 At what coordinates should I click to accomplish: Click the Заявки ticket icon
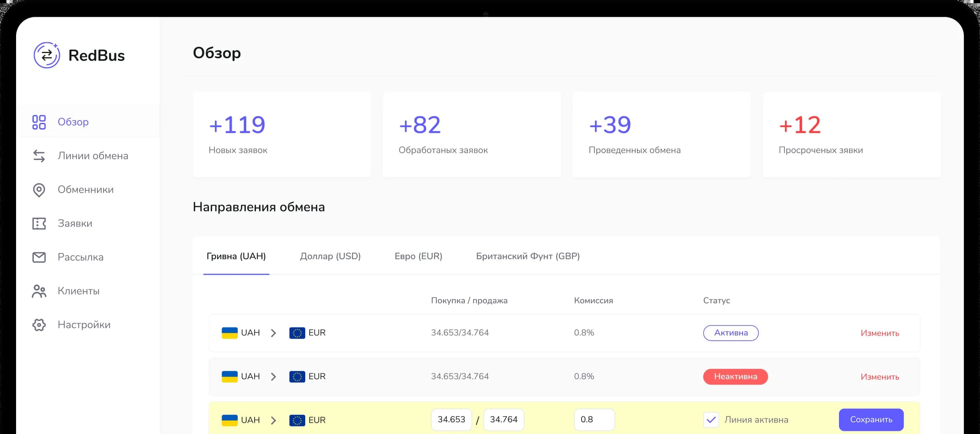[39, 223]
